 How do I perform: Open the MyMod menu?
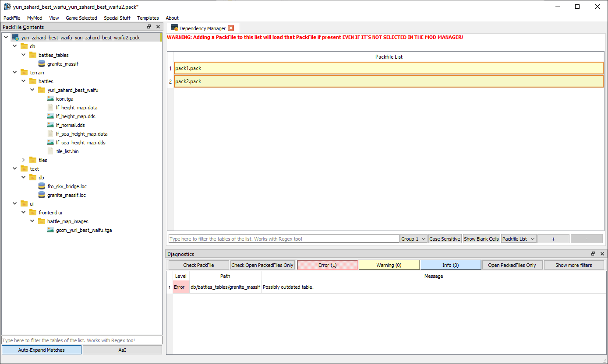(x=35, y=18)
